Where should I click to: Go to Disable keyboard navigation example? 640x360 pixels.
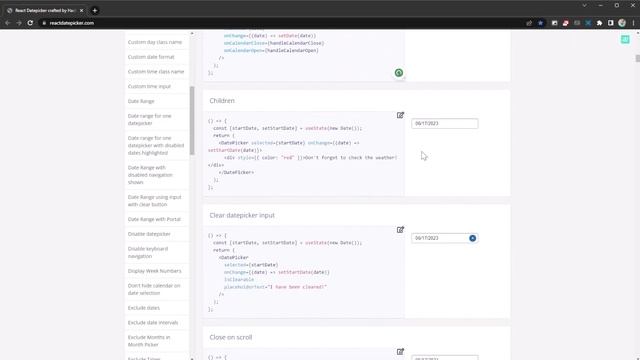point(148,252)
